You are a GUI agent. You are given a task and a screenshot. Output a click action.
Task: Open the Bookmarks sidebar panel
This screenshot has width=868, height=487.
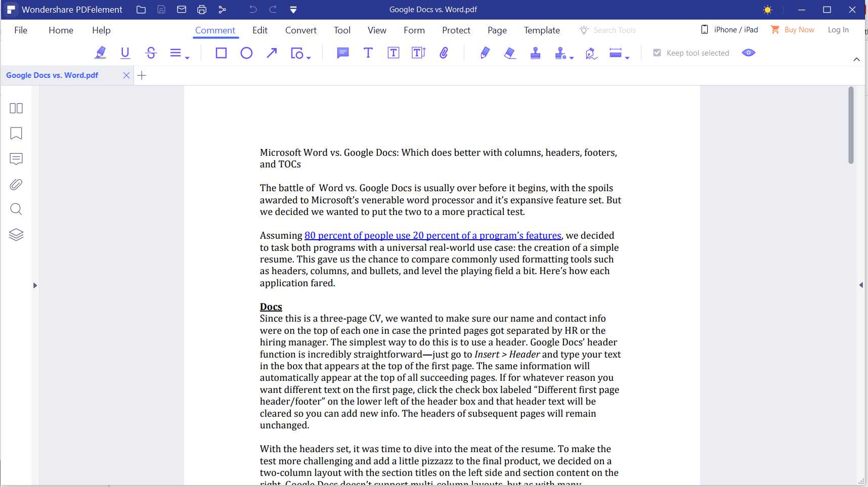tap(16, 133)
